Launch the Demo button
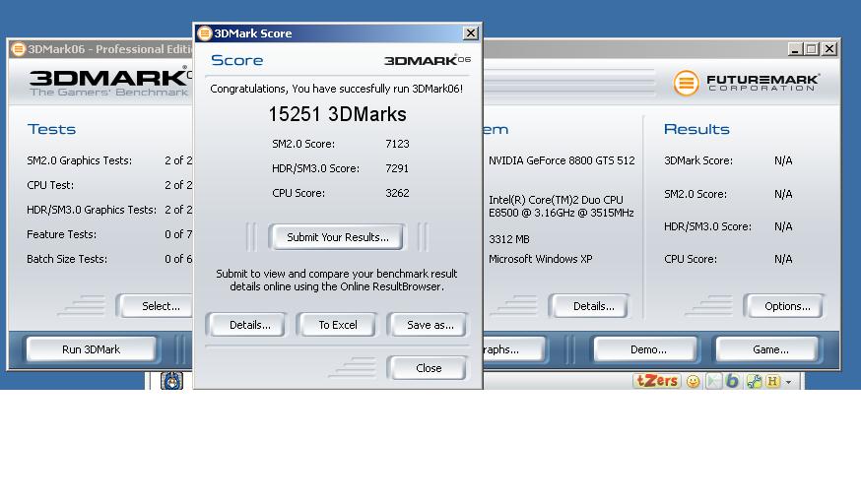This screenshot has width=861, height=504. [x=648, y=349]
